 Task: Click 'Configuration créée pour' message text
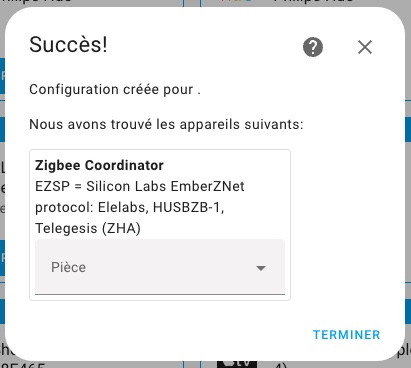(115, 89)
